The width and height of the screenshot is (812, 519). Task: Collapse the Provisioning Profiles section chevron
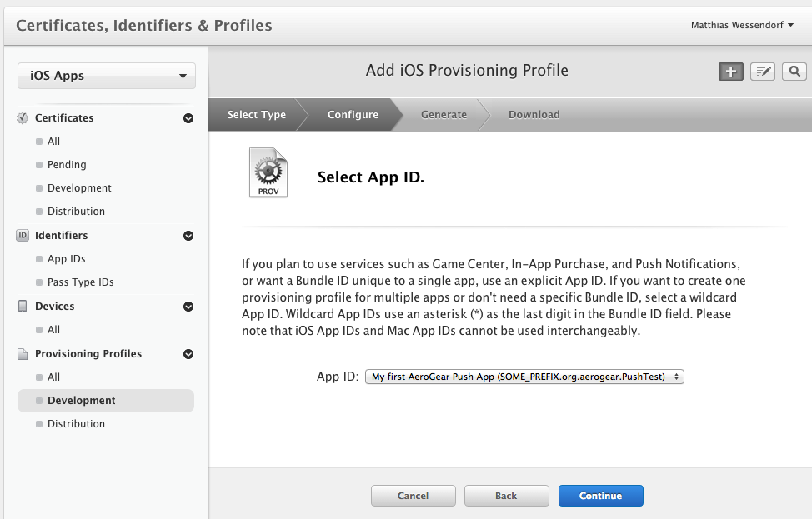188,353
